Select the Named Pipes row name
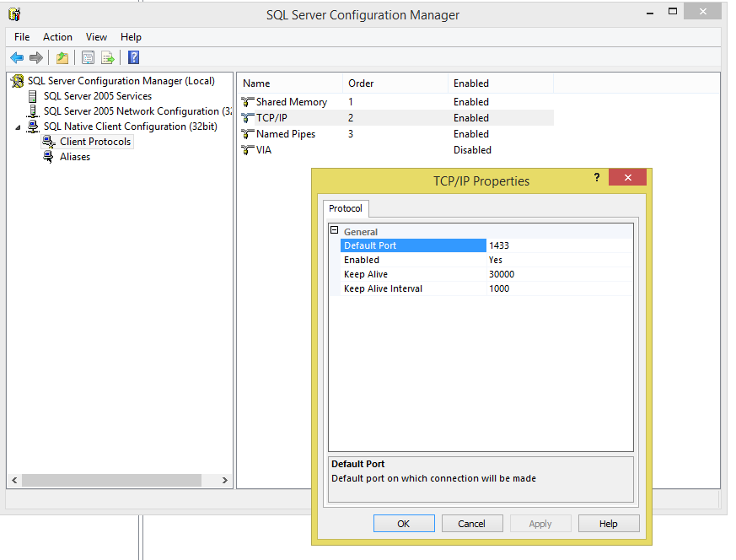736x560 pixels. coord(286,134)
